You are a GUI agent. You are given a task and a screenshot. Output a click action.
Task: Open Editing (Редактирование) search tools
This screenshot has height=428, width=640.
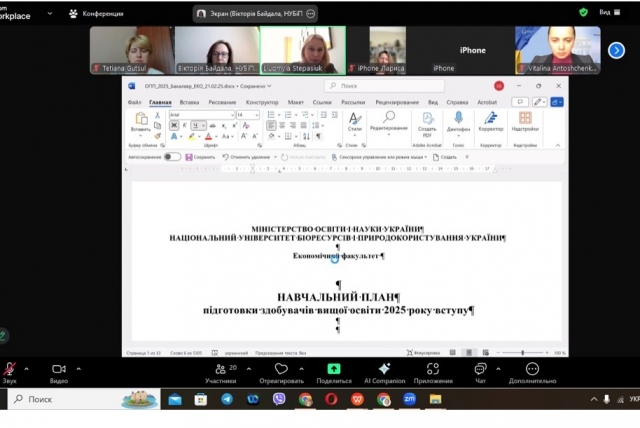(389, 122)
